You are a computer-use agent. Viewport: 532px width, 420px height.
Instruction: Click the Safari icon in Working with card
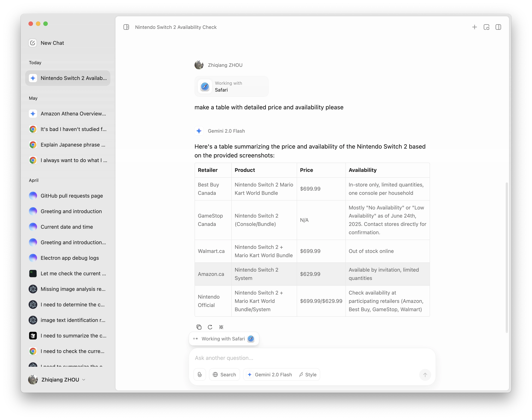tap(205, 87)
